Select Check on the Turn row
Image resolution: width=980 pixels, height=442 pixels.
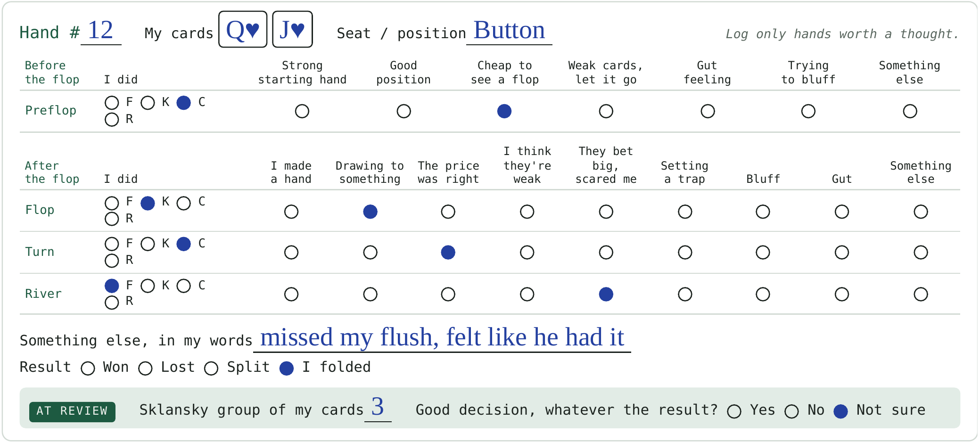click(x=148, y=244)
